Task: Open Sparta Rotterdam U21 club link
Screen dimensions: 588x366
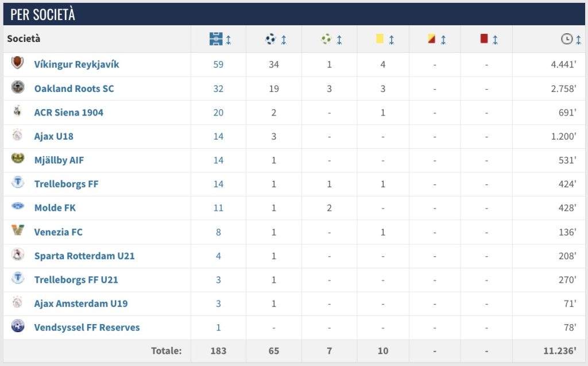Action: point(84,256)
